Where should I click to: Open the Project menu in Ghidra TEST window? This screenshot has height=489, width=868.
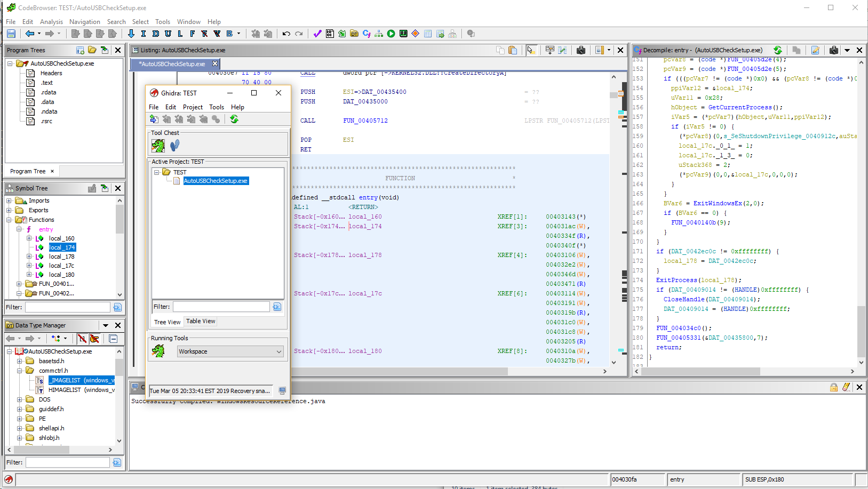pos(193,107)
